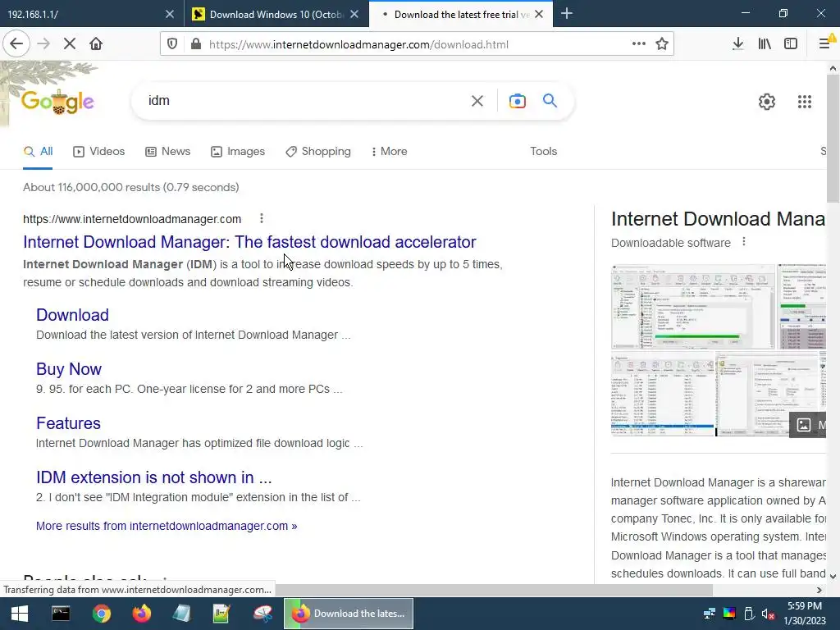840x630 pixels.
Task: Click the Google logo
Action: pyautogui.click(x=58, y=101)
